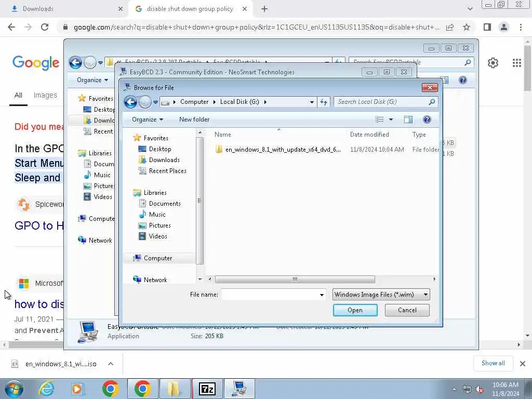Click Local Disk (G:) breadcrumb segment

click(x=239, y=102)
